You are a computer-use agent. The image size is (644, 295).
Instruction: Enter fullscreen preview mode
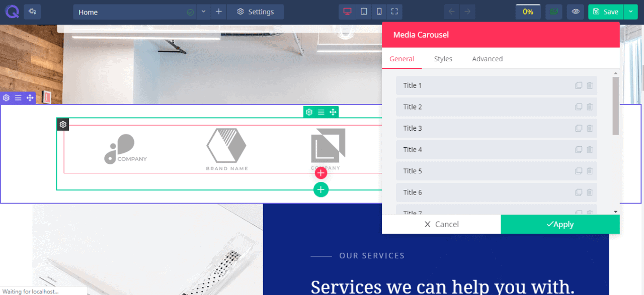click(x=394, y=12)
